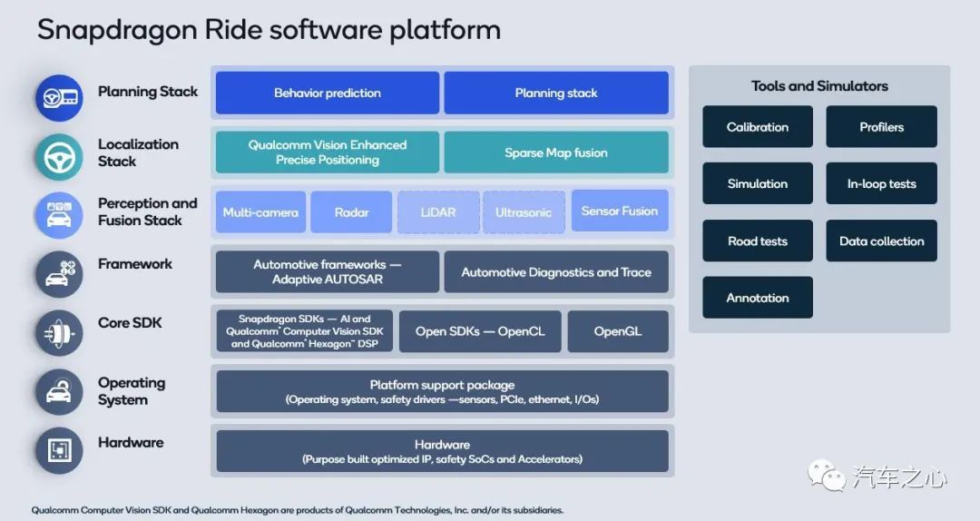Click the Planning Stack row label
Screen dimensions: 980x521
tap(148, 92)
